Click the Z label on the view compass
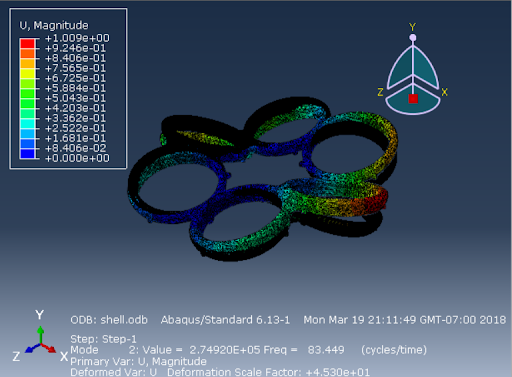Viewport: 512px width, 377px height. [x=380, y=92]
